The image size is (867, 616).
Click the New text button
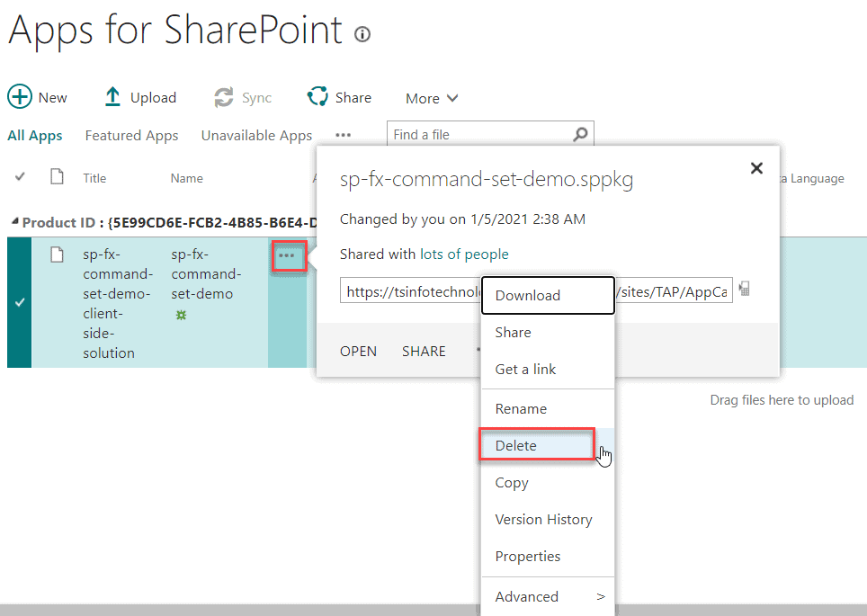point(52,97)
